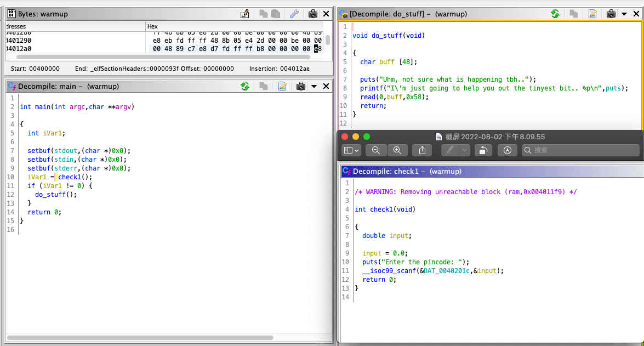Take snapshot of the Bytes panel
Viewport: 644px width, 346px height.
(x=312, y=14)
